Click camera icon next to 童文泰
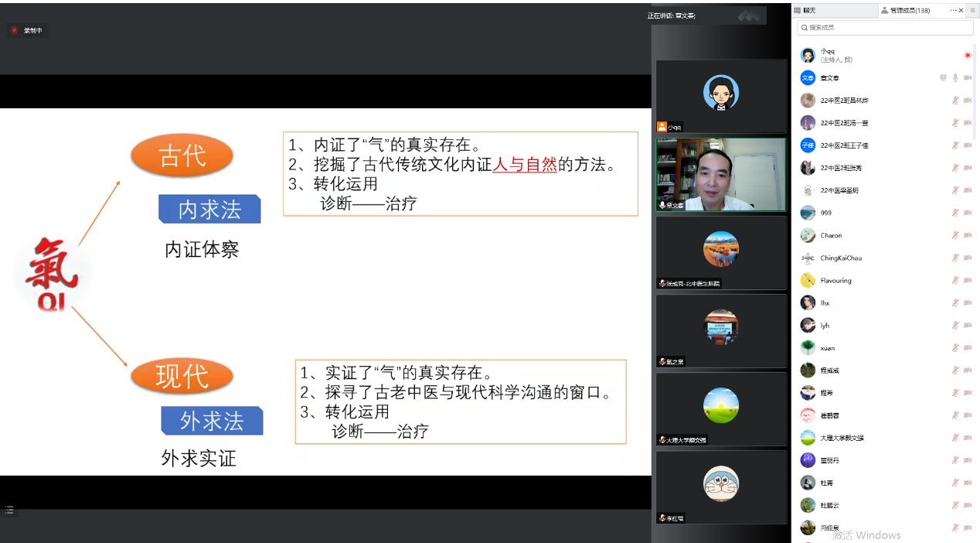980x543 pixels. pyautogui.click(x=968, y=78)
